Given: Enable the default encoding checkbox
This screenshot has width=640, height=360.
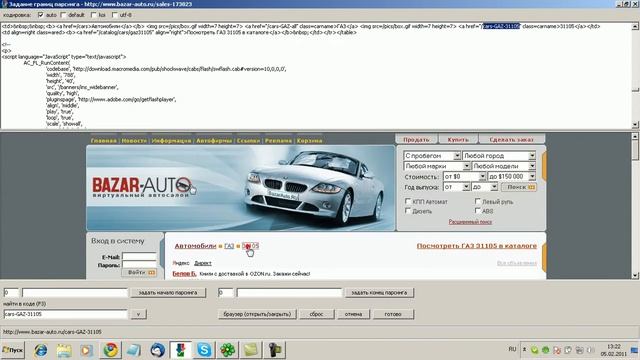Looking at the screenshot, I should click(63, 15).
